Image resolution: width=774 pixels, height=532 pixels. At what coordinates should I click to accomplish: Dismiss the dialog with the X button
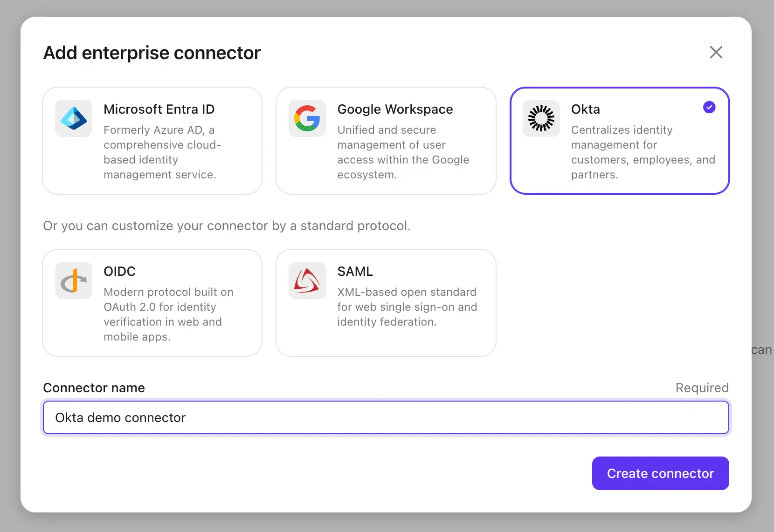[x=716, y=52]
